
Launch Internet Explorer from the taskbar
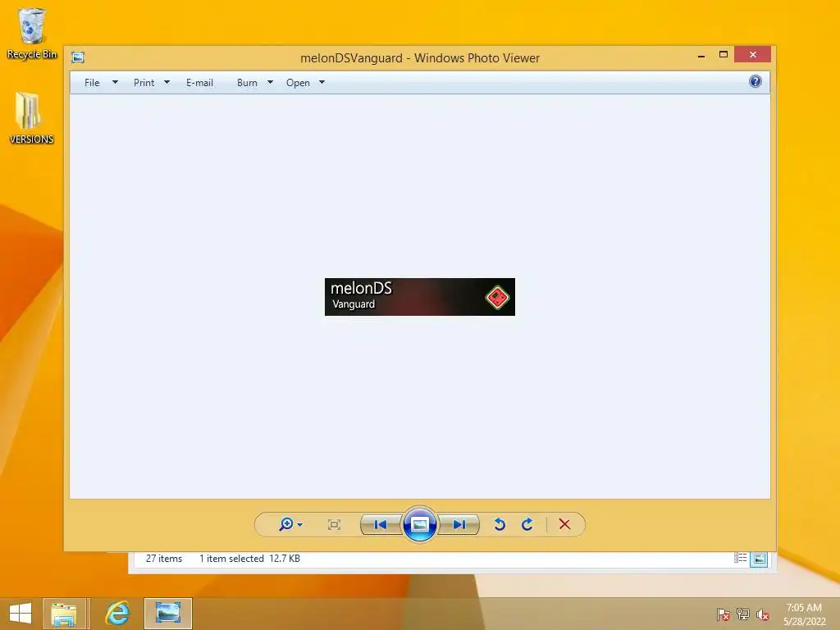click(116, 614)
